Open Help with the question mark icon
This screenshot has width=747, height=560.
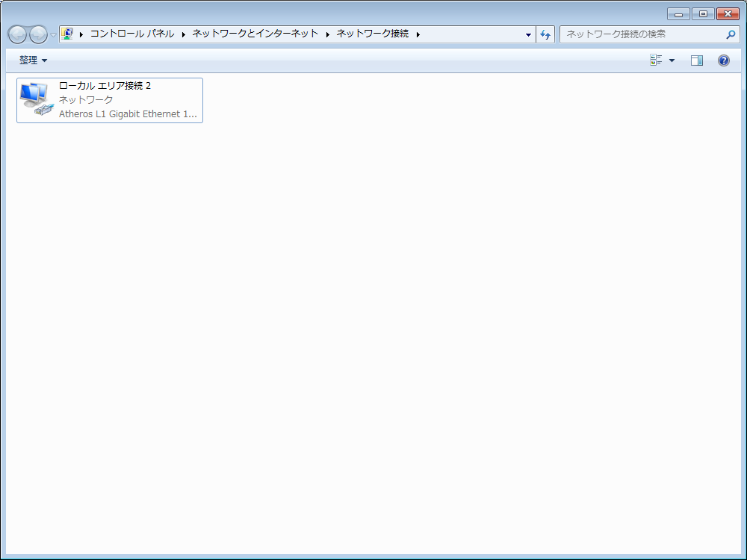(723, 60)
